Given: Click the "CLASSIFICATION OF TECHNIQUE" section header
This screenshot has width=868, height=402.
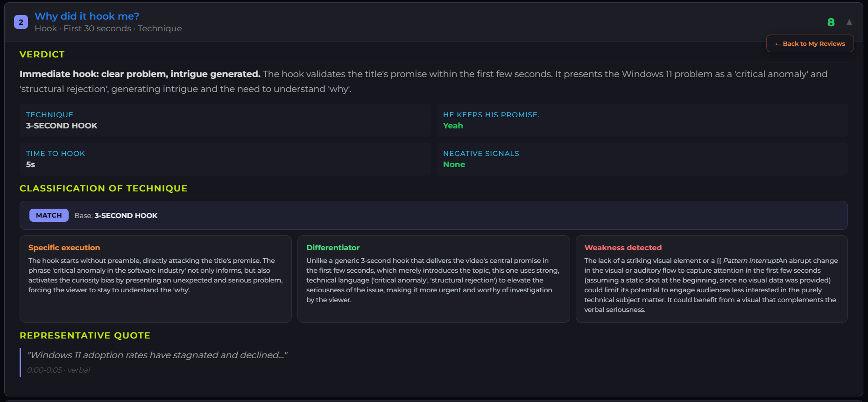Looking at the screenshot, I should click(x=103, y=188).
